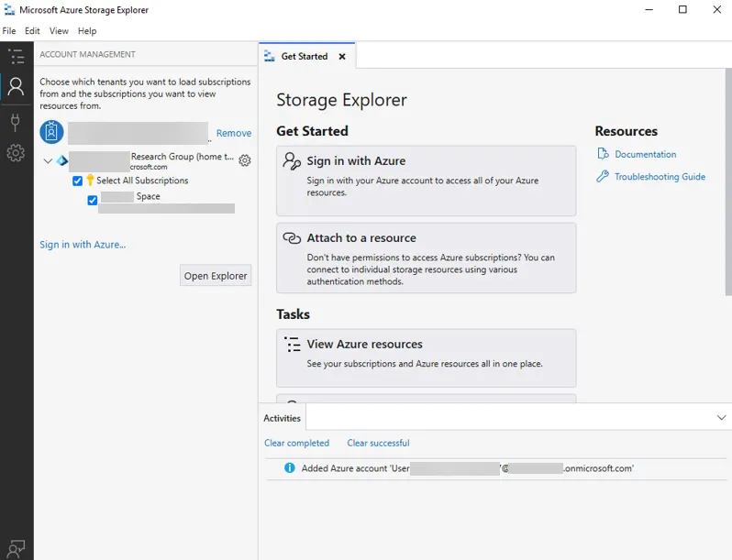Screen dimensions: 732x560
Task: Open the Explorer view in the sidebar
Action: [16, 57]
